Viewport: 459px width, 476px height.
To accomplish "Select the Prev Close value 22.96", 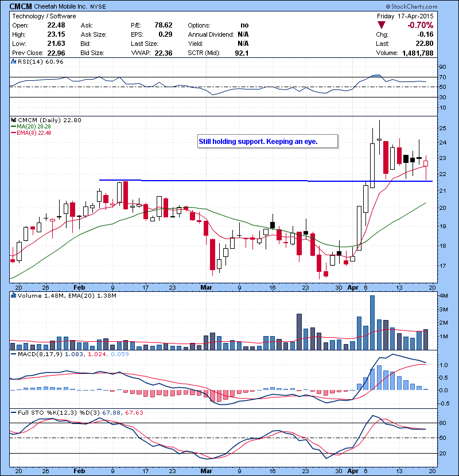I will (x=56, y=53).
